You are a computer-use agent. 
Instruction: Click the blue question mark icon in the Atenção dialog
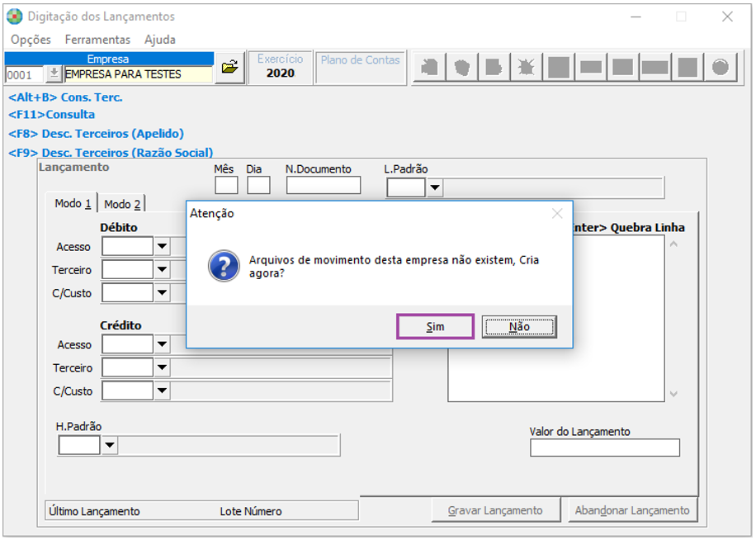(224, 266)
